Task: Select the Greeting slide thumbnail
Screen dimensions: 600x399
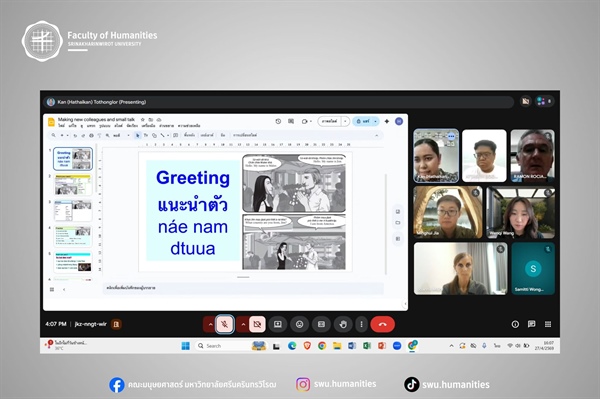Action: 73,158
